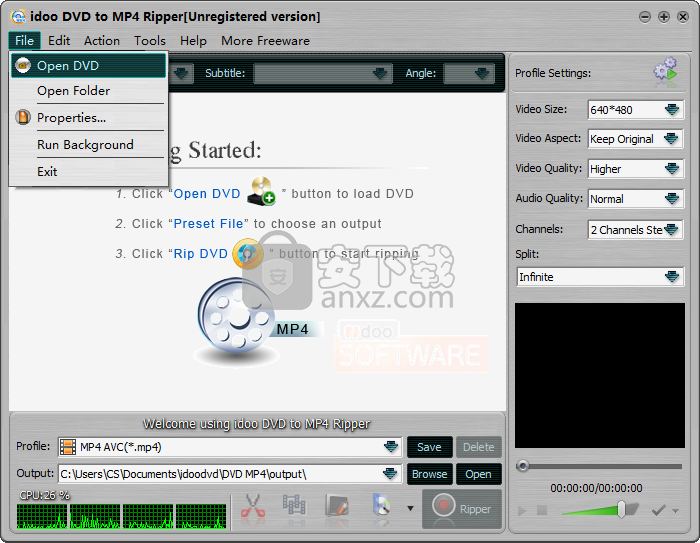Image resolution: width=700 pixels, height=543 pixels.
Task: Close the File menu via File
Action: pos(25,41)
